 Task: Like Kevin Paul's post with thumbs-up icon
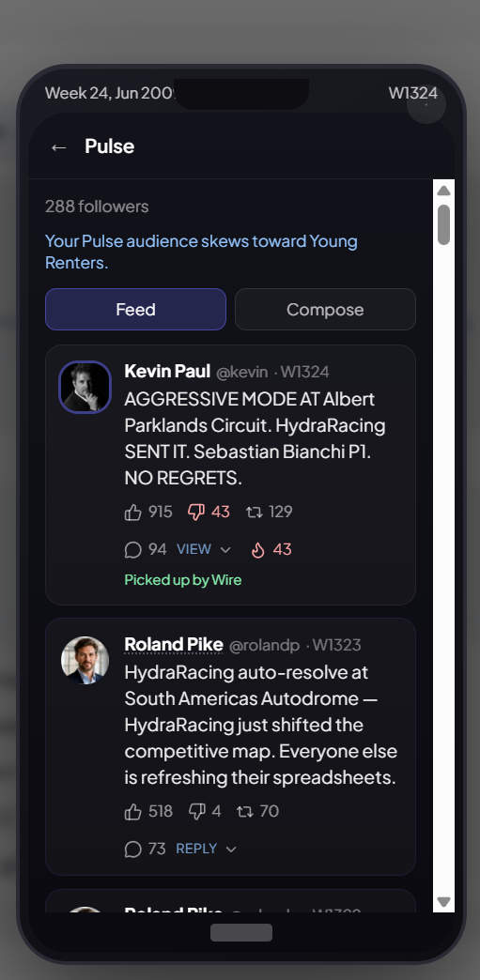point(132,513)
